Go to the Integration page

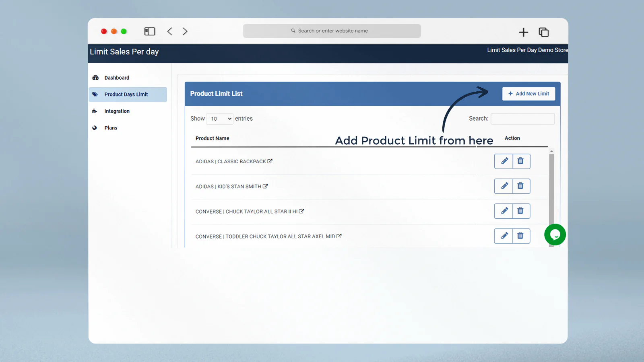(x=117, y=111)
